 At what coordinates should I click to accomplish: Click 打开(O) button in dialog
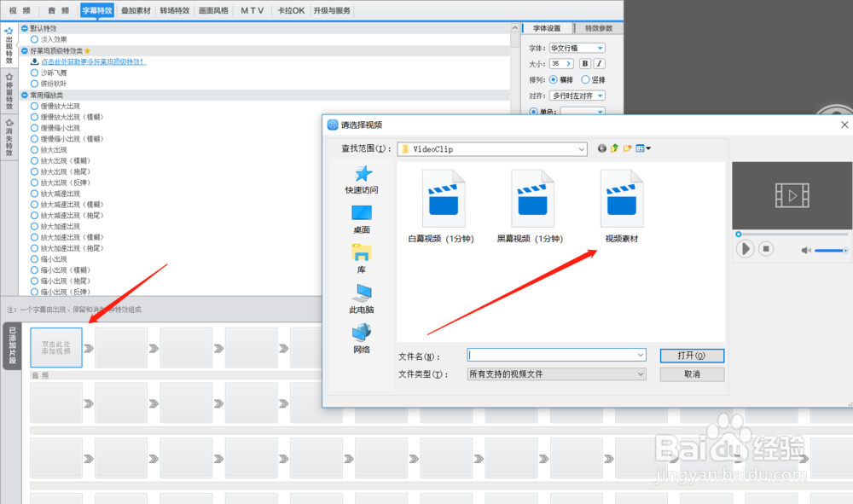coord(692,356)
